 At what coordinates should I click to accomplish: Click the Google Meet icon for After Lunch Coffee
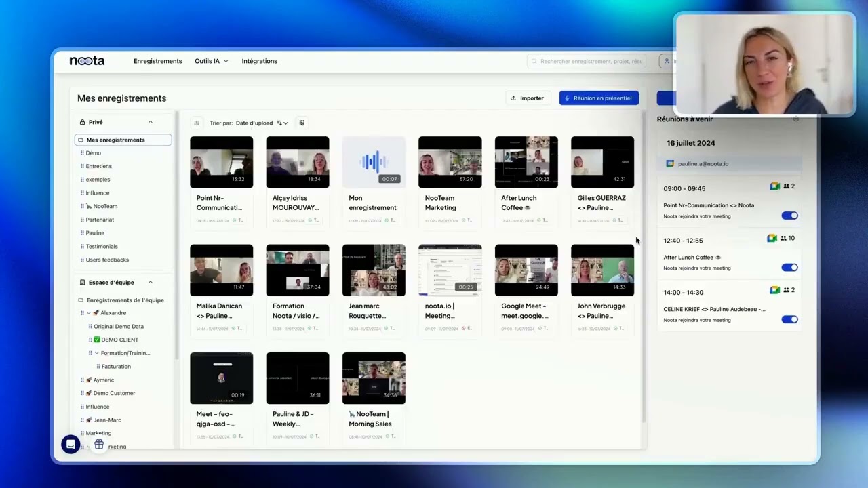point(772,238)
